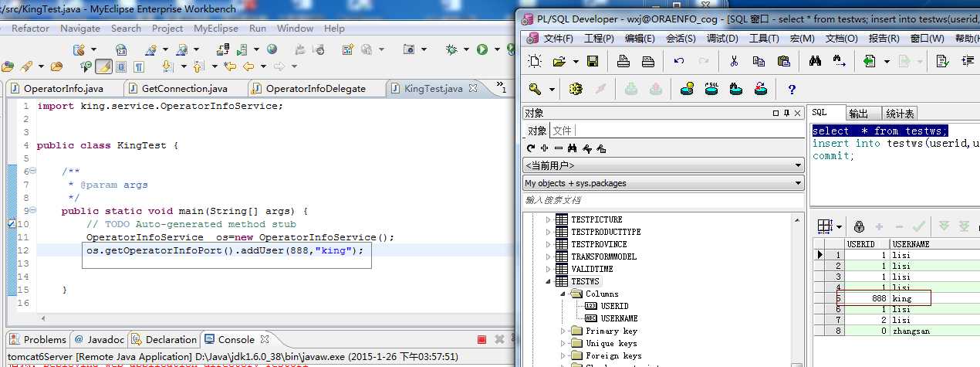The image size is (980, 367).
Task: Click the binoculars icon in the object browser toolbar
Action: click(573, 148)
